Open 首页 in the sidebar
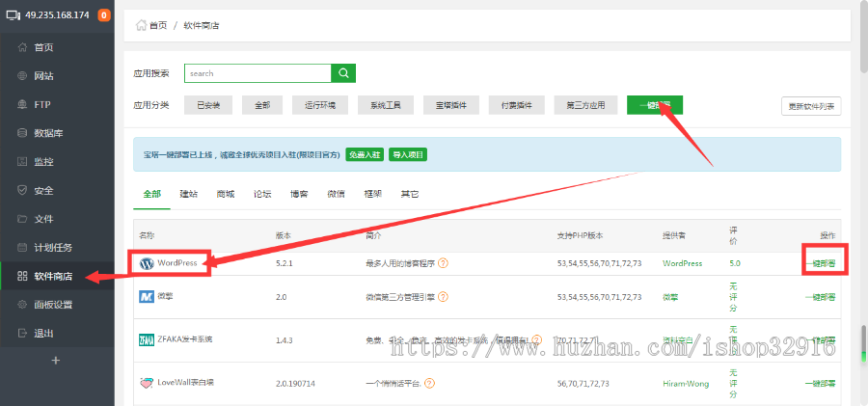 coord(43,47)
